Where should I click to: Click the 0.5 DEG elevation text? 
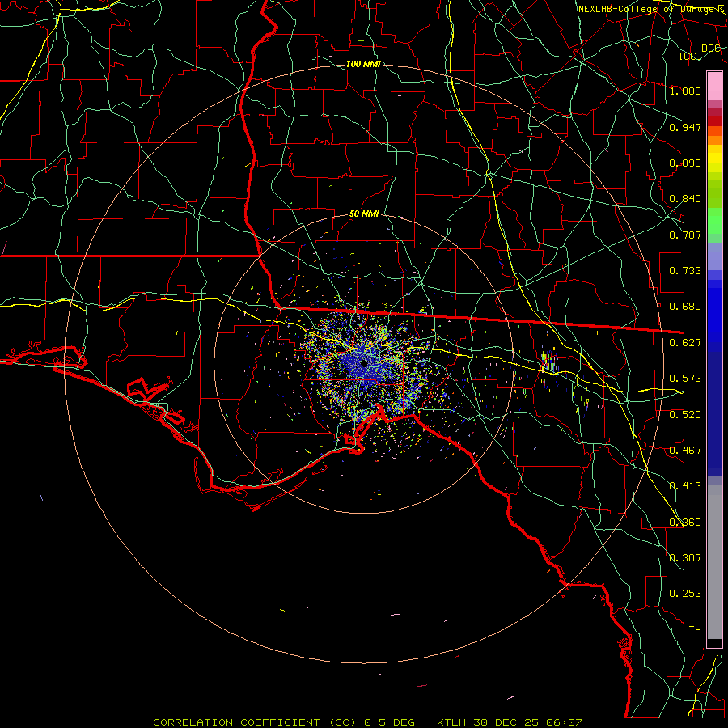[x=390, y=722]
